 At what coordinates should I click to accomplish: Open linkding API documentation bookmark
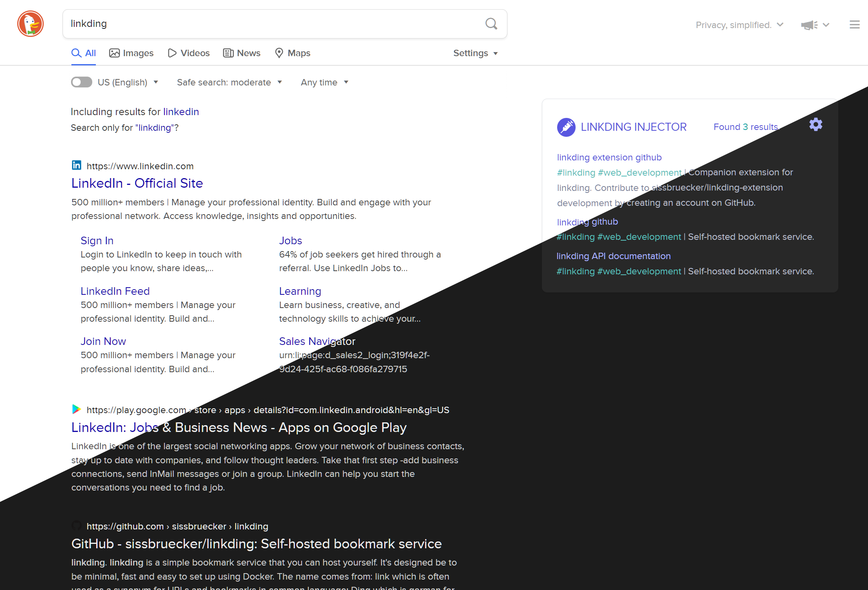(613, 256)
